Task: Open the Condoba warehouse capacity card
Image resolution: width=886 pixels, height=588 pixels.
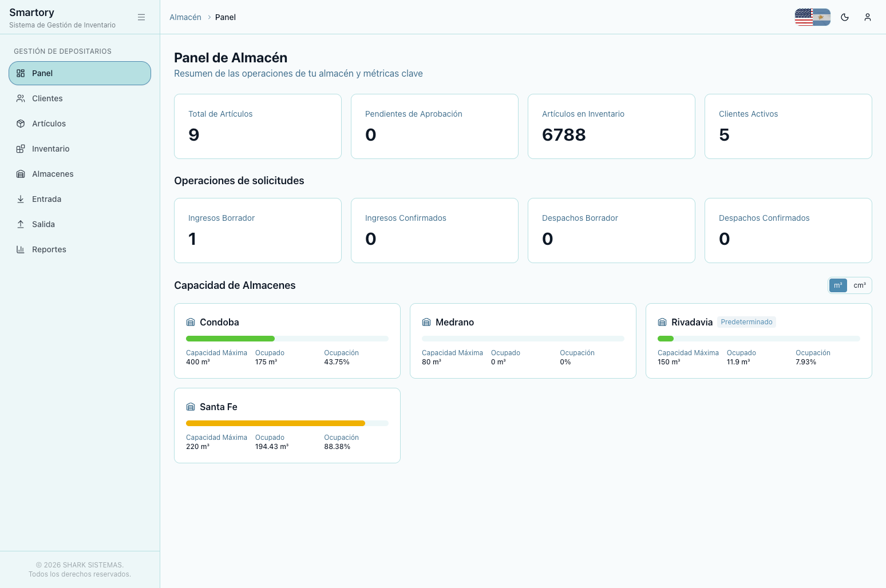Action: 287,341
